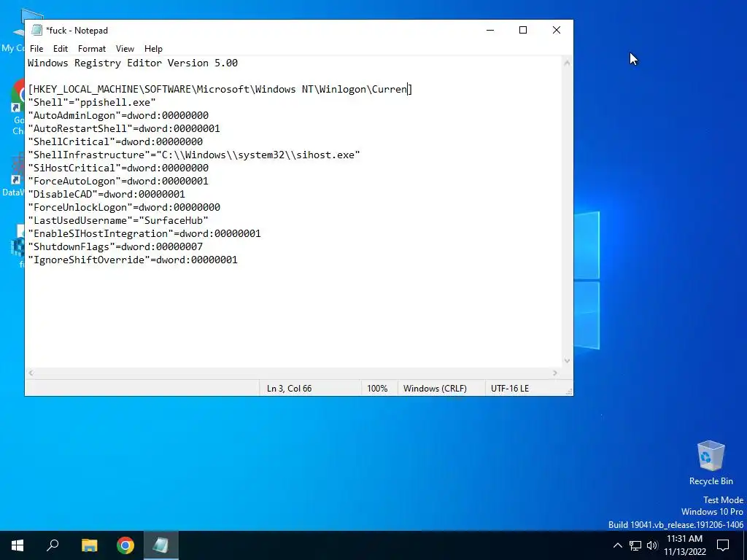Click the vertical scrollbar up arrow
The width and height of the screenshot is (747, 560).
coord(567,63)
